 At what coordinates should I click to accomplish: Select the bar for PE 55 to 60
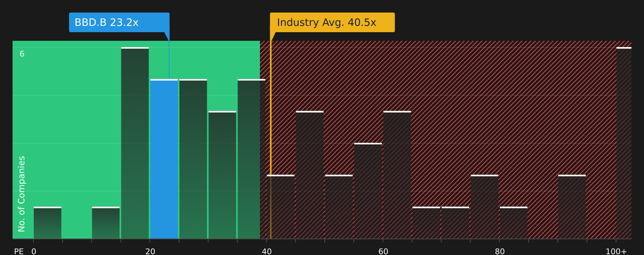pyautogui.click(x=368, y=191)
